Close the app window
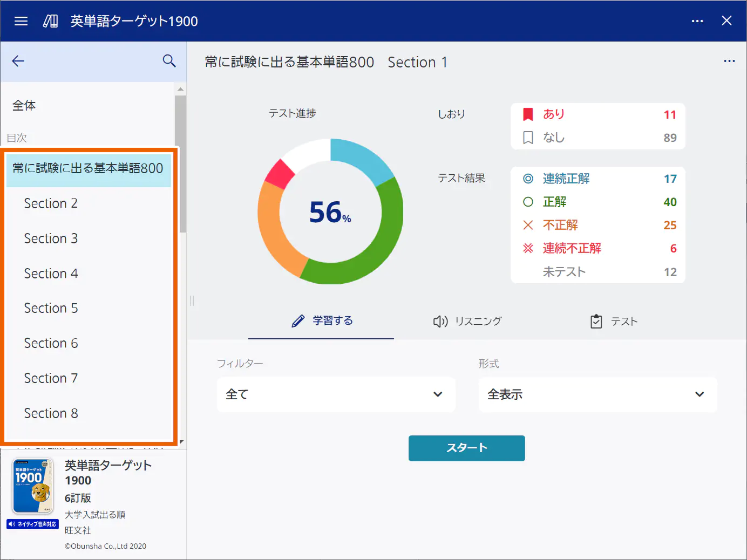This screenshot has height=560, width=747. click(727, 21)
